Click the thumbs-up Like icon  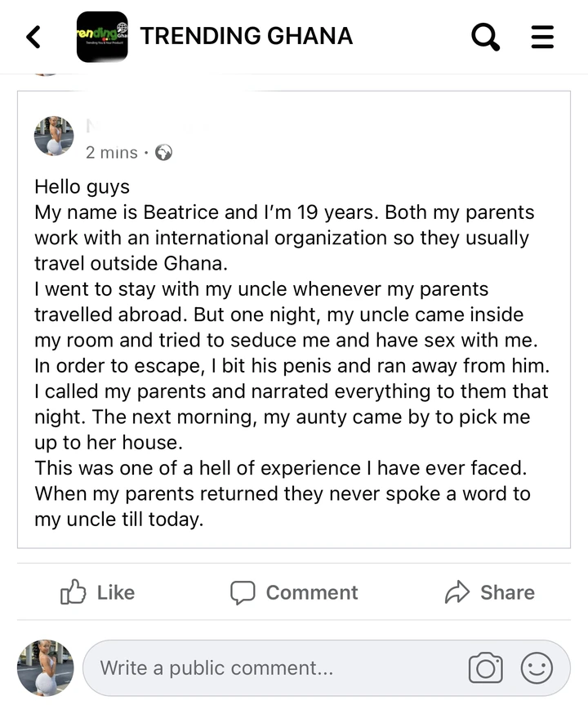73,592
